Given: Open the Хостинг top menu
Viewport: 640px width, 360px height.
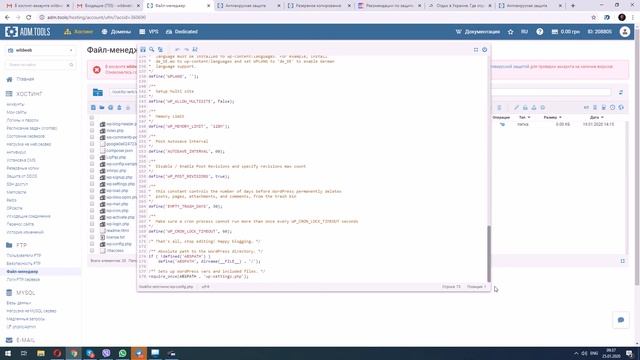Looking at the screenshot, I should (x=79, y=31).
